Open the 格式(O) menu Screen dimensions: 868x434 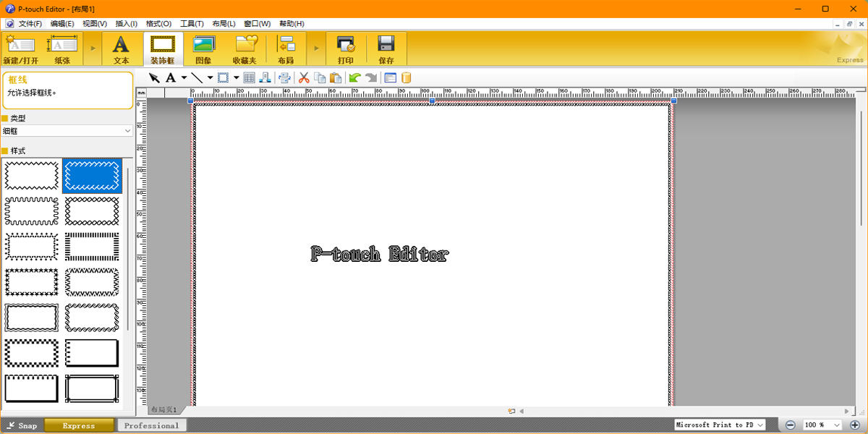[x=159, y=24]
